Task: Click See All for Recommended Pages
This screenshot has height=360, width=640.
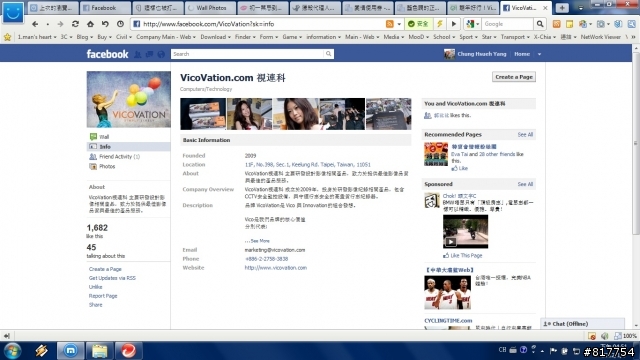Action: (525, 134)
